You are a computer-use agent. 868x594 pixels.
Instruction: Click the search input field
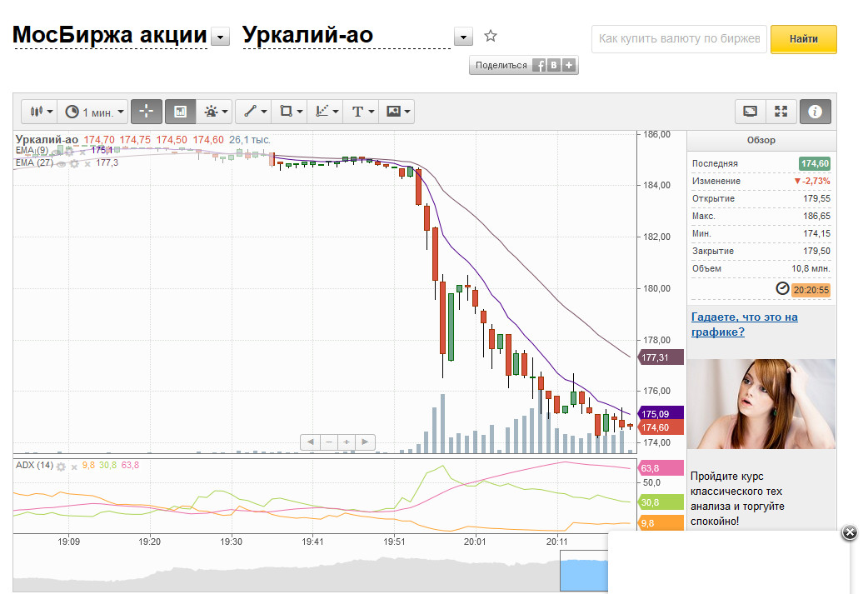pos(678,39)
